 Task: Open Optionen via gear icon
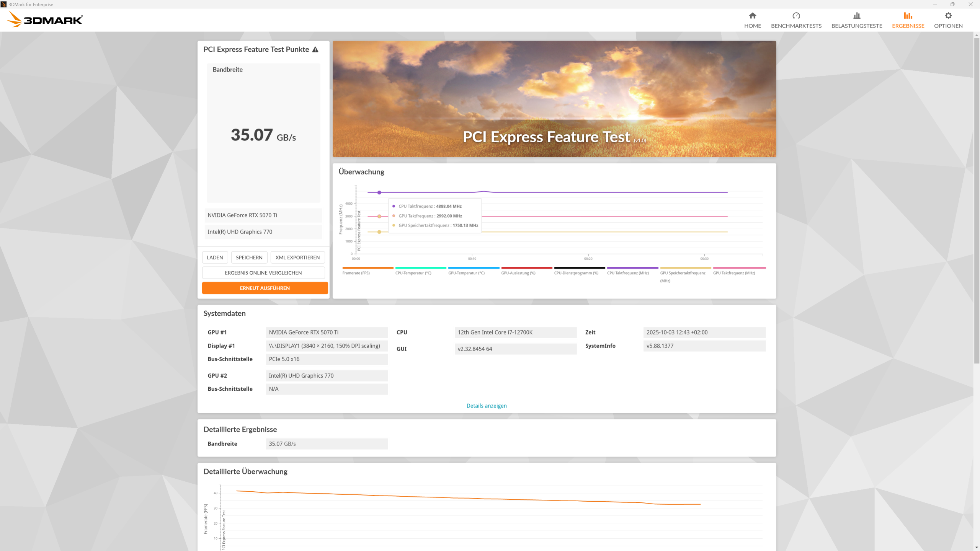(948, 16)
